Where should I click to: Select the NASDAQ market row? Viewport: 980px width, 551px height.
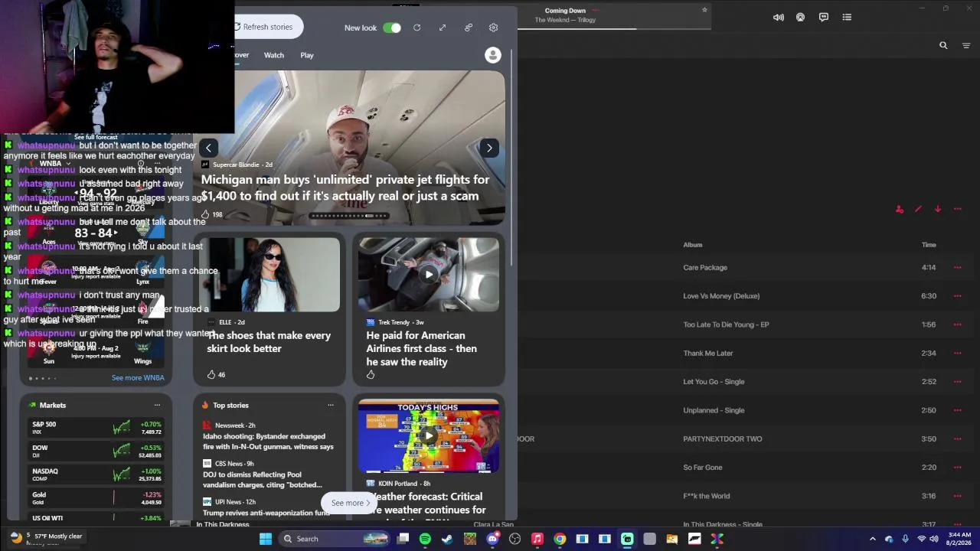click(x=96, y=475)
